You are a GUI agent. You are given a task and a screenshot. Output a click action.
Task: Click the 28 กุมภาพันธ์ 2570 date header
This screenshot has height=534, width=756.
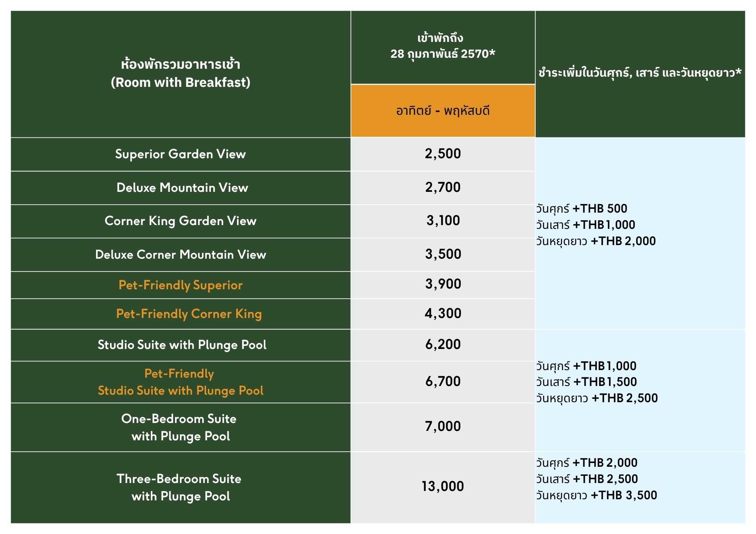click(x=443, y=54)
